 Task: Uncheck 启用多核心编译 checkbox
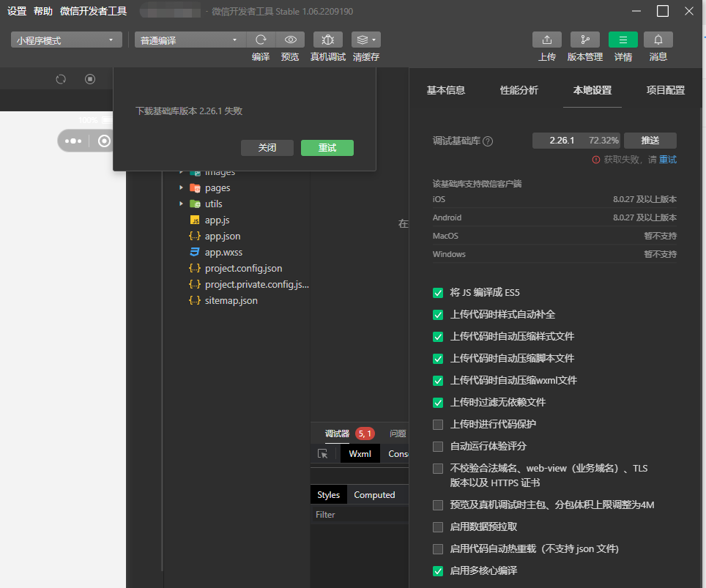click(x=438, y=571)
